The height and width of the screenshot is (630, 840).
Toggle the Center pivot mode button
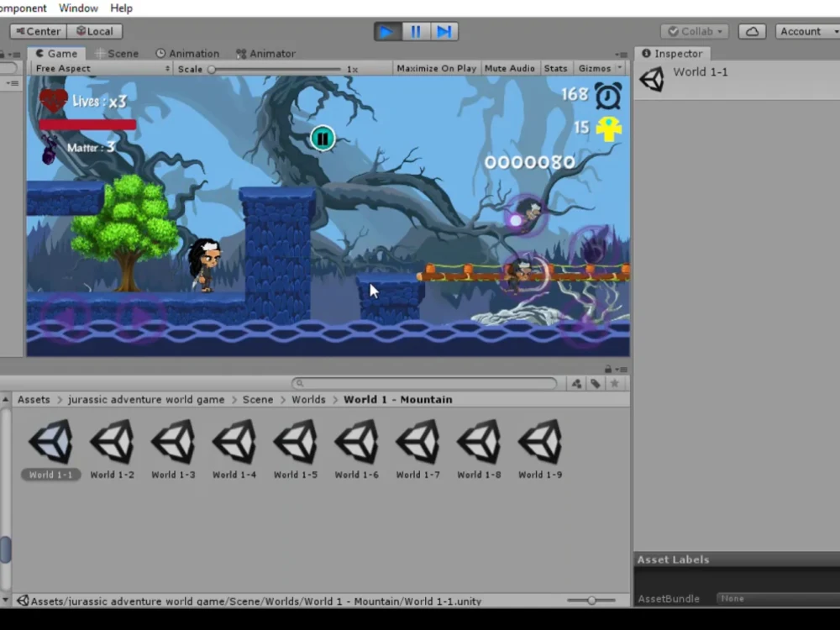tap(38, 31)
